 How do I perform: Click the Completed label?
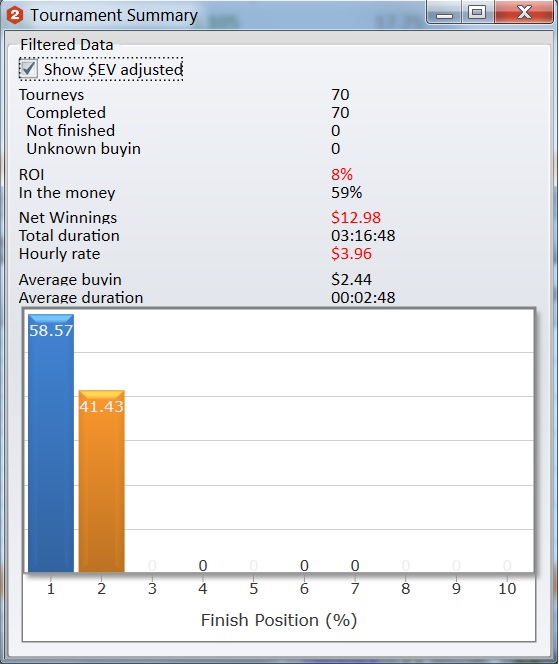click(x=66, y=113)
